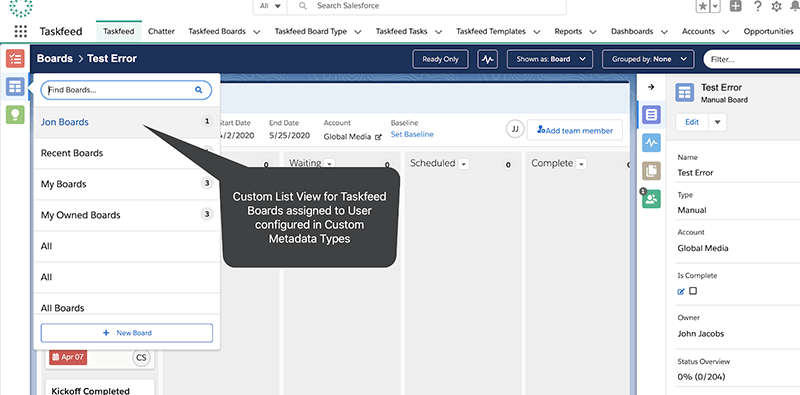Viewport: 800px width, 395px height.
Task: Expand the Taskfeed Boards tab menu
Action: 257,32
